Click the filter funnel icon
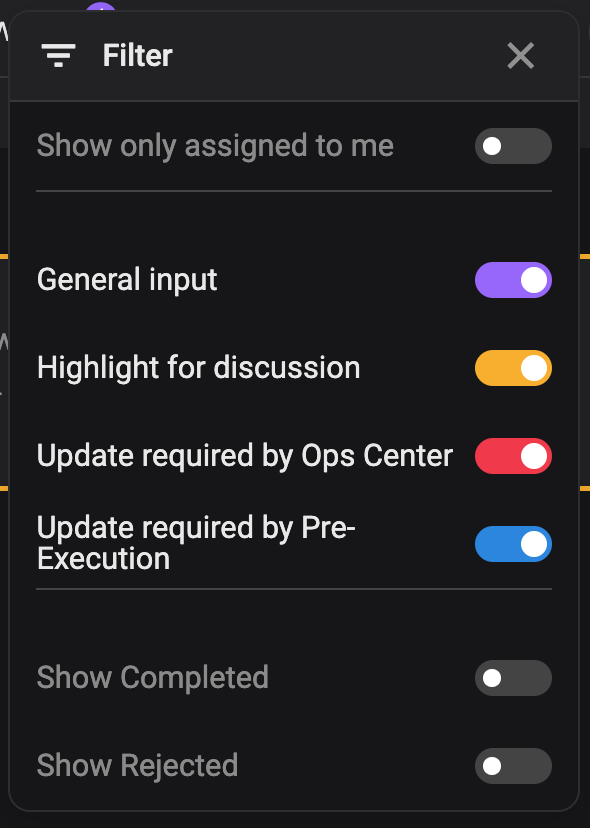Viewport: 590px width, 828px height. 59,55
